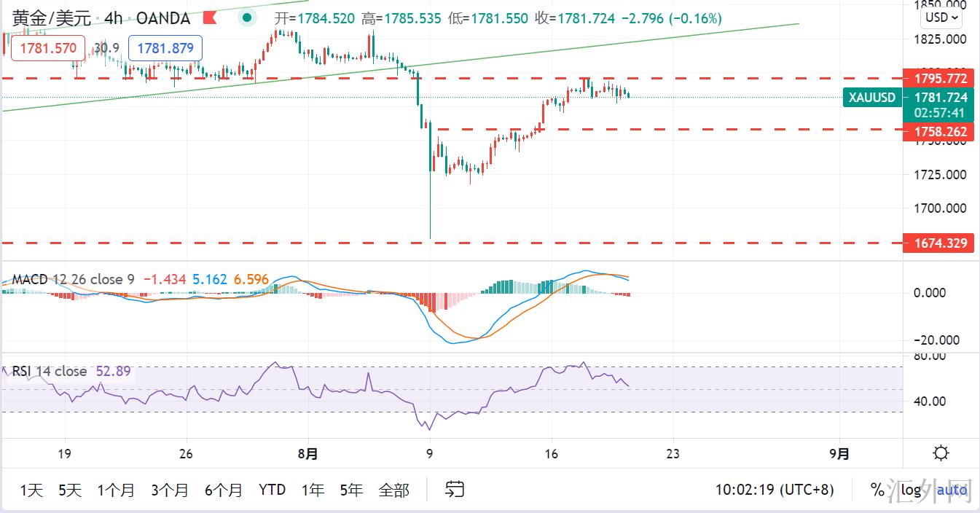Toggle auto scale mode
This screenshot has width=980, height=513.
[952, 490]
